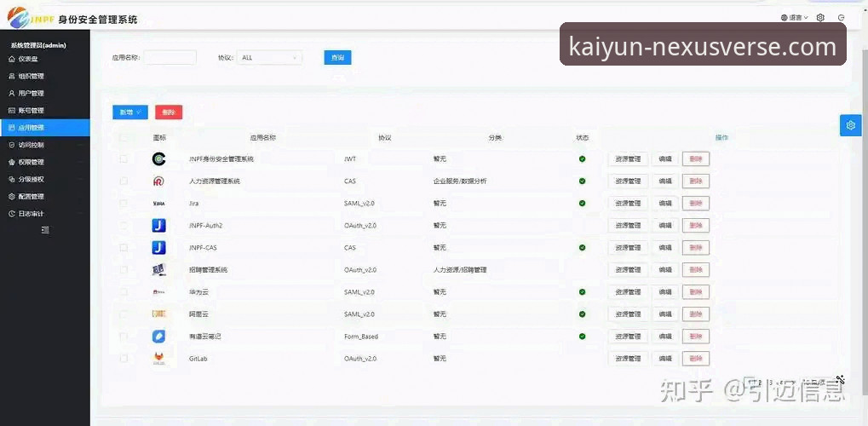Click 编辑 for the 人力资源管理系统 row
868x426 pixels.
(664, 181)
